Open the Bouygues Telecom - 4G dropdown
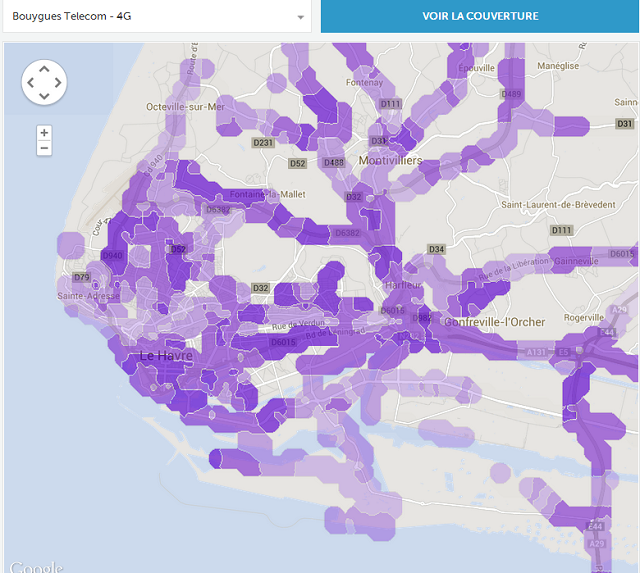640x573 pixels. coord(156,17)
